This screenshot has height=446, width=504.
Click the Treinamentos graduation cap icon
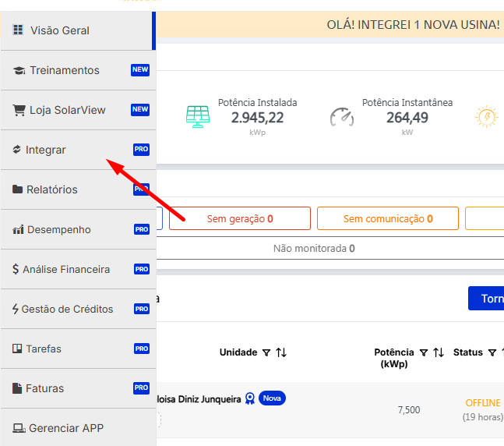(19, 70)
